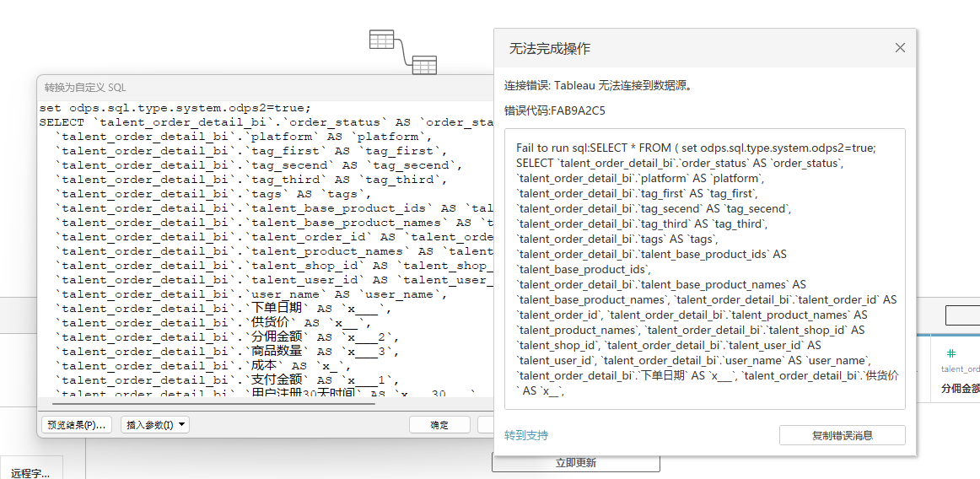Switch to the 远程字... tab

pos(30,473)
